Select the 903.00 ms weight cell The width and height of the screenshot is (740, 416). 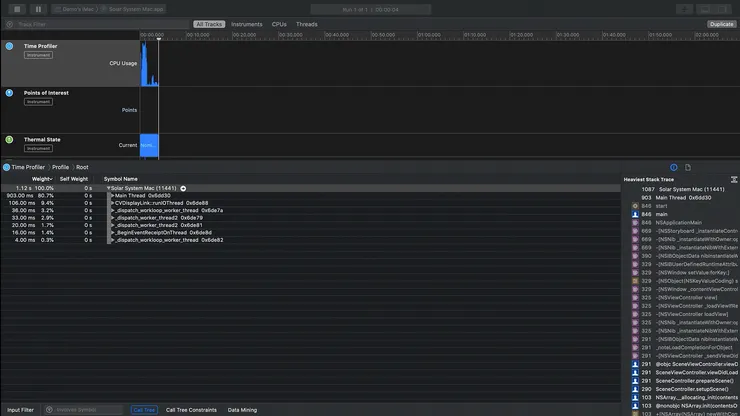pos(20,195)
